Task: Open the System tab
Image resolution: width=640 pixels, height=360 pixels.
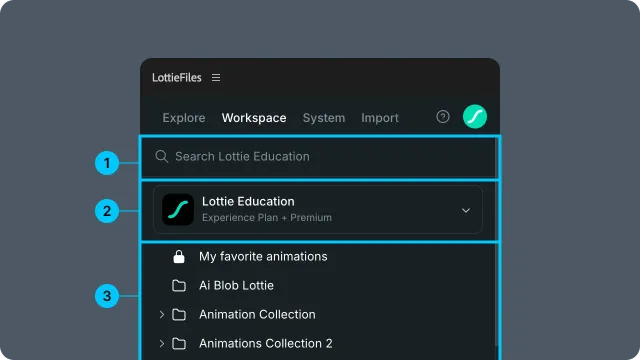Action: pyautogui.click(x=324, y=118)
